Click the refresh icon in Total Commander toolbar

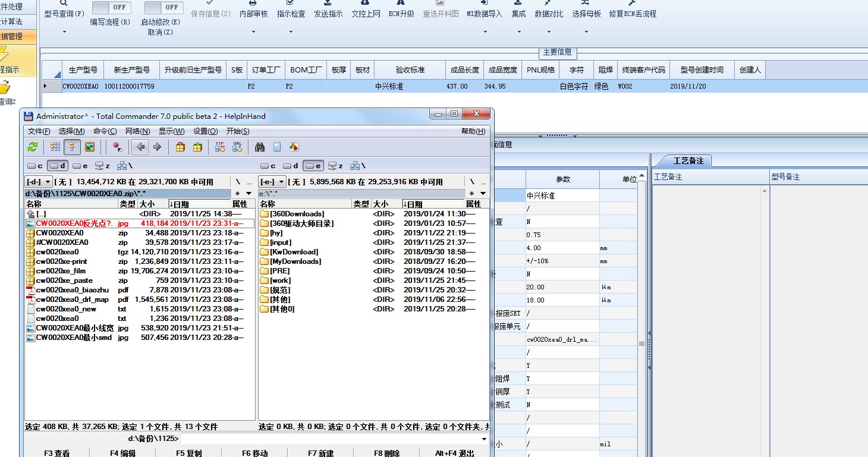coord(33,147)
